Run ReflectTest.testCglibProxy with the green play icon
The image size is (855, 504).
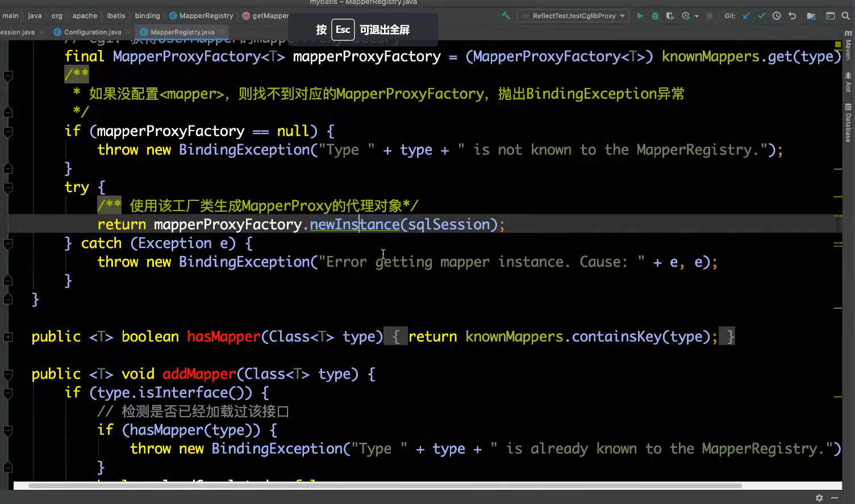640,16
